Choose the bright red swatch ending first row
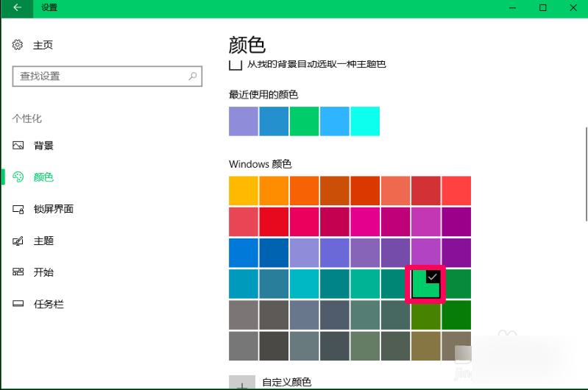 click(x=456, y=191)
